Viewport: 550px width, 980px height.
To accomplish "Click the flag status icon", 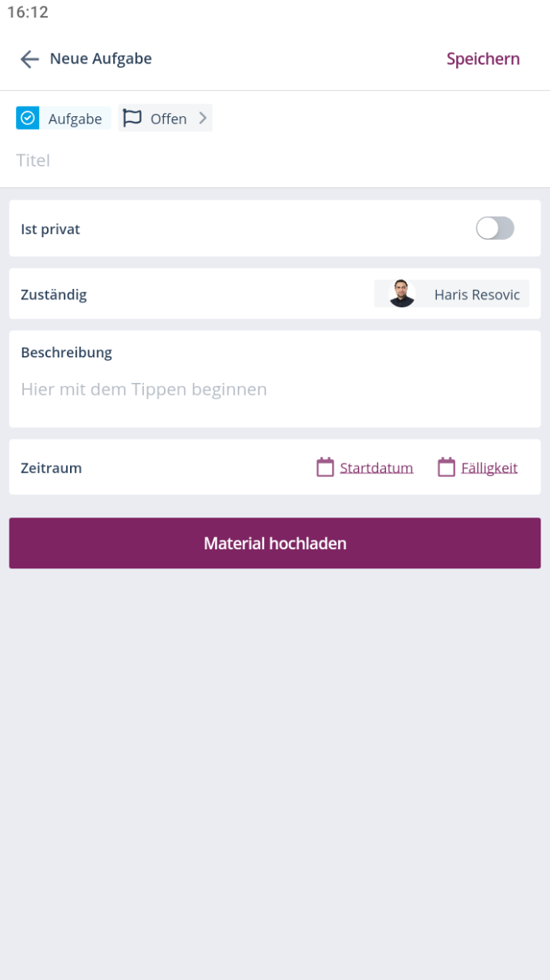I will click(132, 119).
